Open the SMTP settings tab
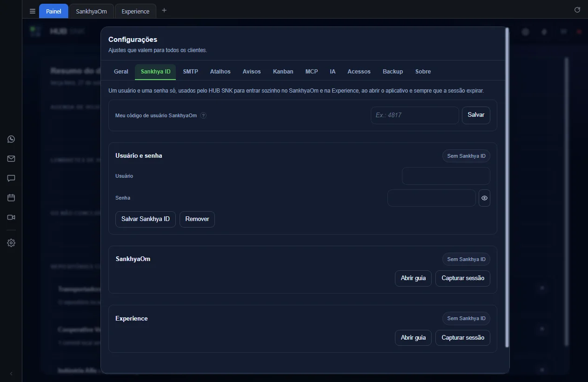This screenshot has height=382, width=588. [190, 72]
